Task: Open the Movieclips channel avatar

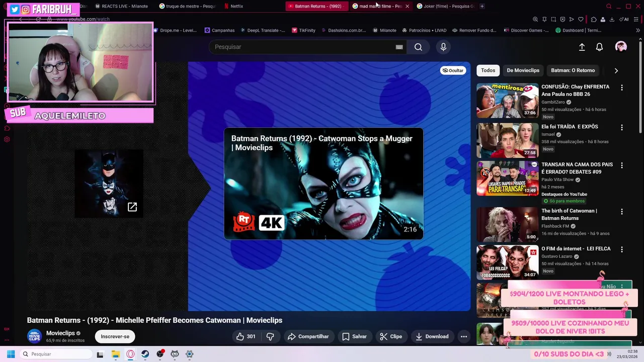Action: tap(34, 336)
